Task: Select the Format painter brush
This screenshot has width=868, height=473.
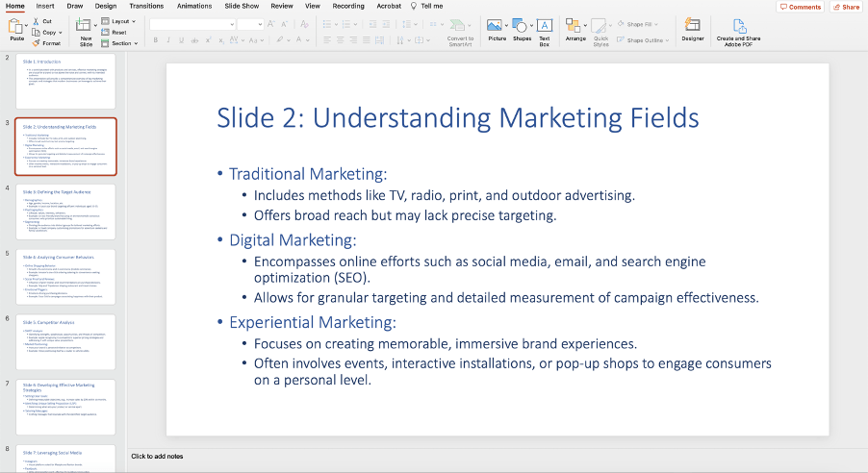Action: click(36, 42)
